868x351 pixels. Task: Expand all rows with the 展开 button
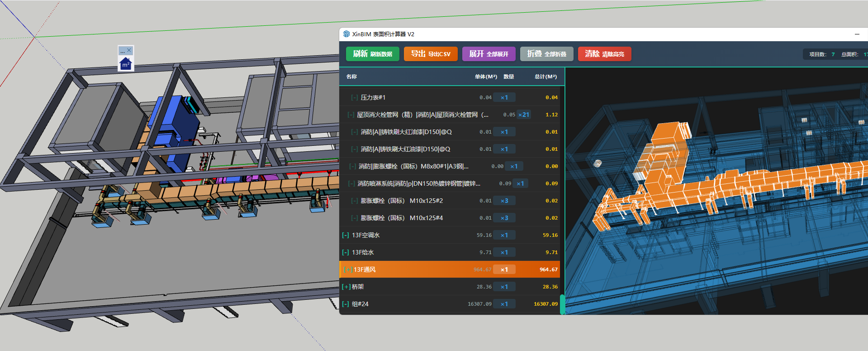489,54
